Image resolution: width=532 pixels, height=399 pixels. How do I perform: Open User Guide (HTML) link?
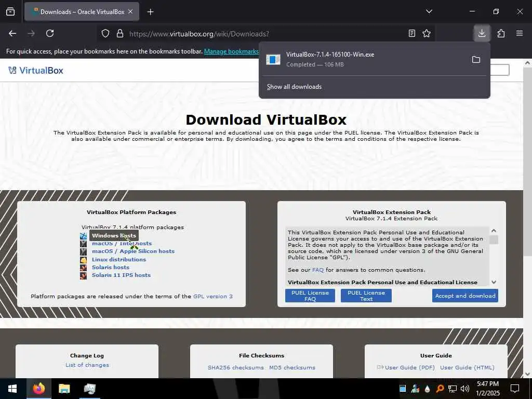click(467, 367)
